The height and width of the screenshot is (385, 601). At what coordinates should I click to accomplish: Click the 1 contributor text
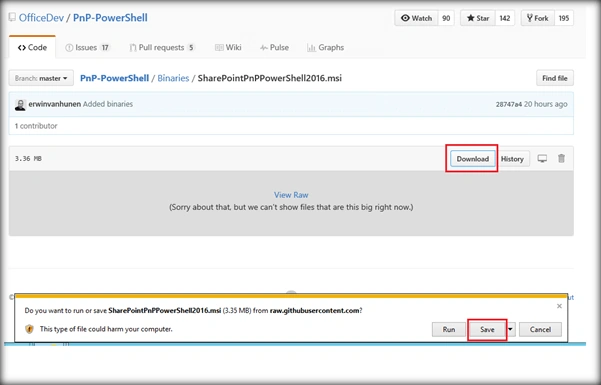point(36,126)
